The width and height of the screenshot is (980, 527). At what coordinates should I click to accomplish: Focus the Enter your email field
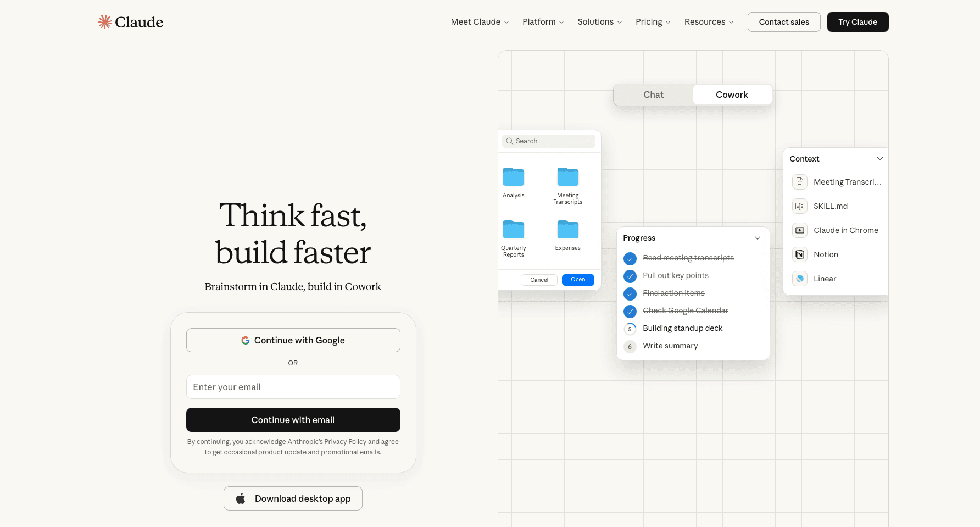[293, 387]
